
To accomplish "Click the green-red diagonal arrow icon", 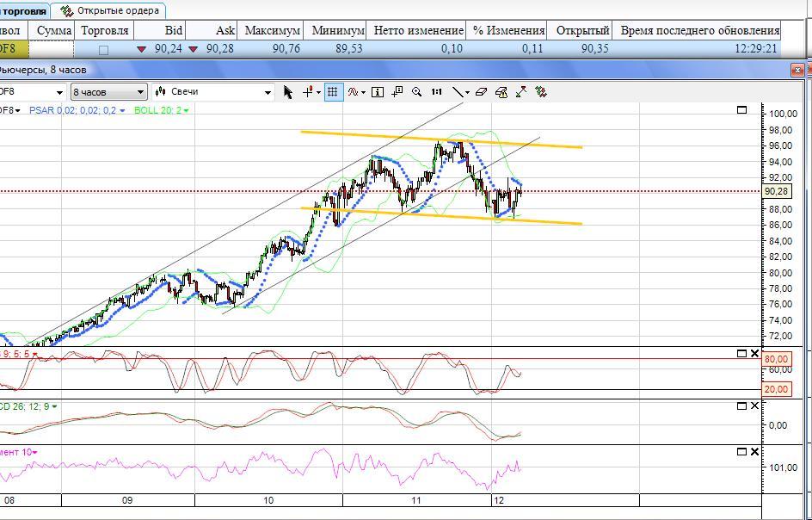I will click(521, 92).
